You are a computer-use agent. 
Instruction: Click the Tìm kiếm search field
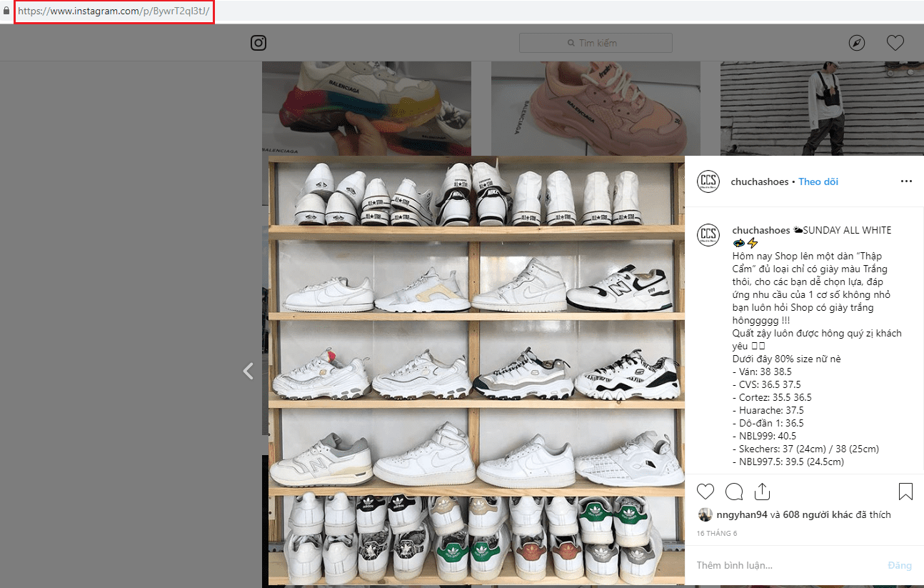(596, 43)
